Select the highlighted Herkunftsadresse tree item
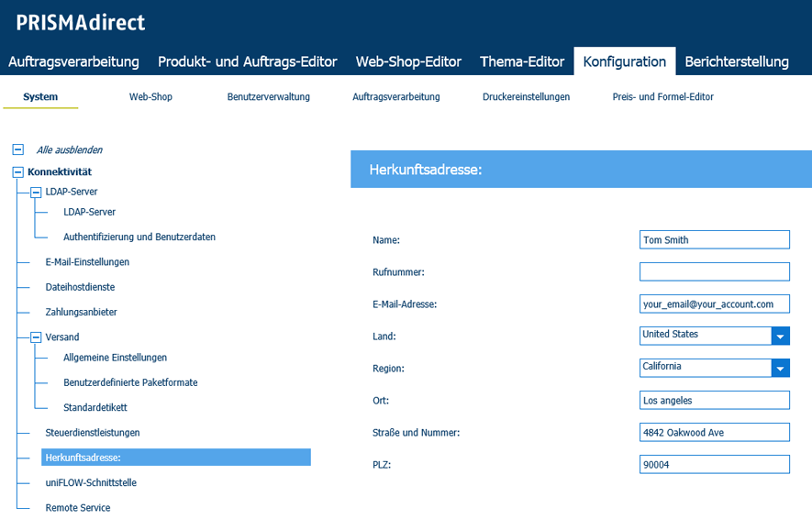The image size is (812, 519). [176, 458]
